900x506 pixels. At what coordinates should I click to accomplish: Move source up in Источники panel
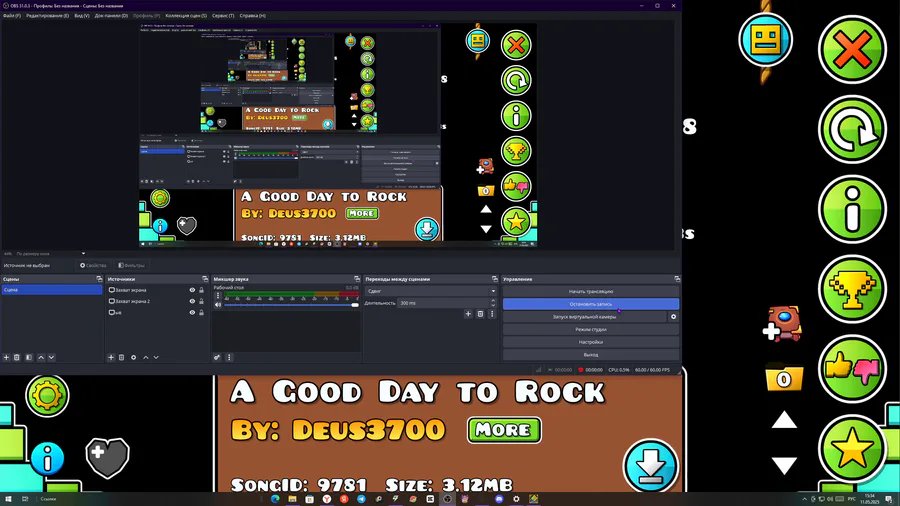click(x=145, y=357)
